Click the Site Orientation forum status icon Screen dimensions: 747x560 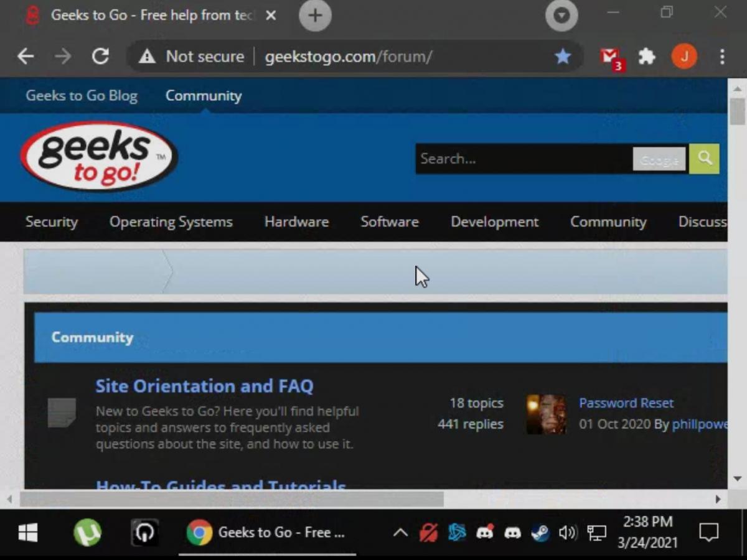coord(62,413)
